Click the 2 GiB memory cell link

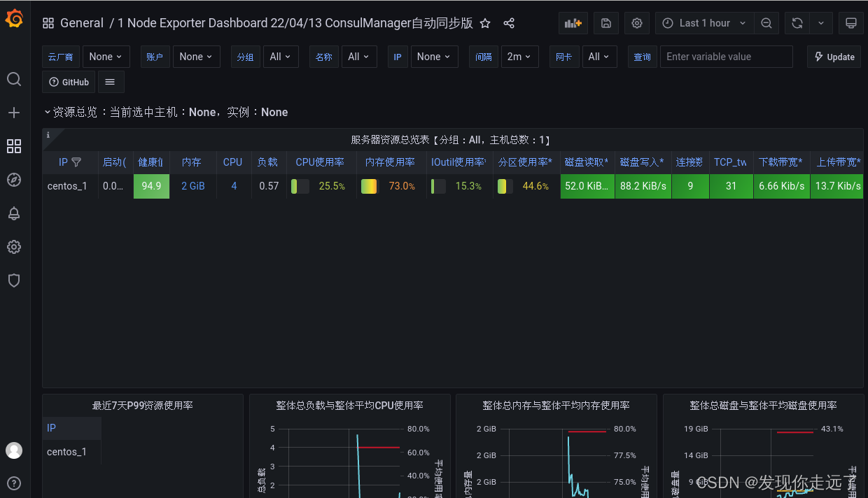tap(193, 186)
